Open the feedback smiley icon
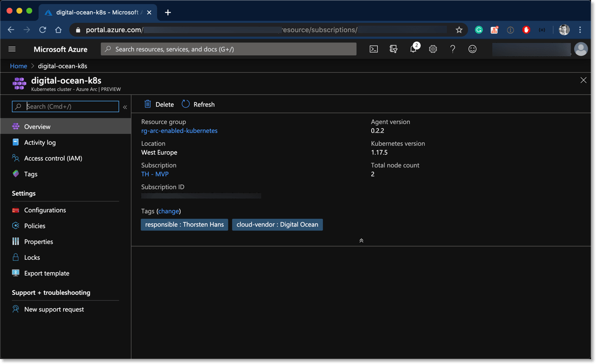The image size is (596, 364). pyautogui.click(x=473, y=49)
